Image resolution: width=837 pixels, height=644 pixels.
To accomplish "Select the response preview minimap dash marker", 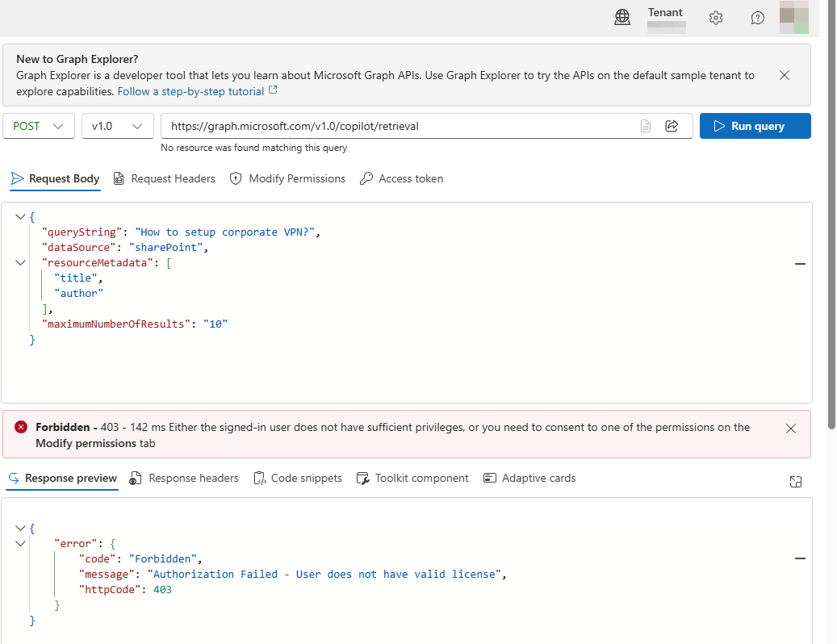I will coord(800,558).
